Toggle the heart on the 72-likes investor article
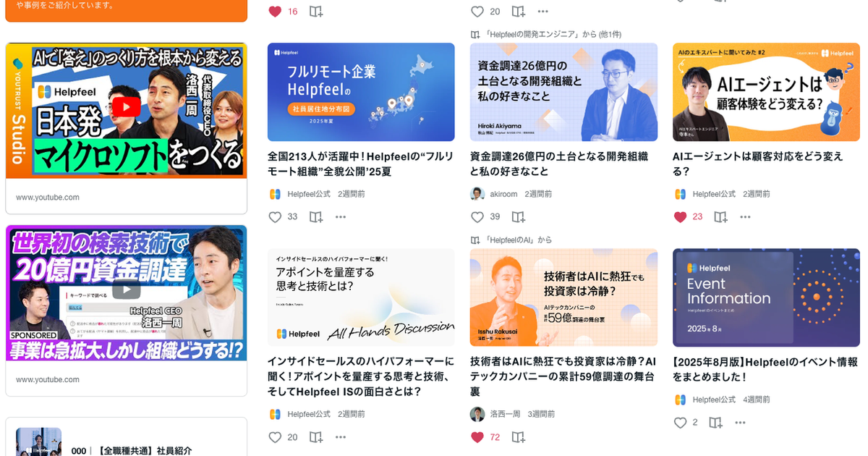Image resolution: width=868 pixels, height=456 pixels. point(477,437)
